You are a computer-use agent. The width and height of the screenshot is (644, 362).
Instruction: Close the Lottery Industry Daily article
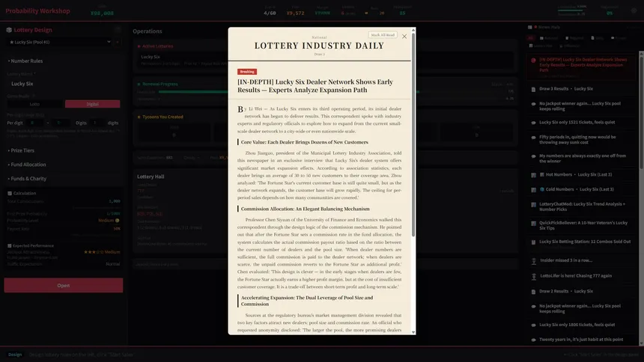click(404, 37)
